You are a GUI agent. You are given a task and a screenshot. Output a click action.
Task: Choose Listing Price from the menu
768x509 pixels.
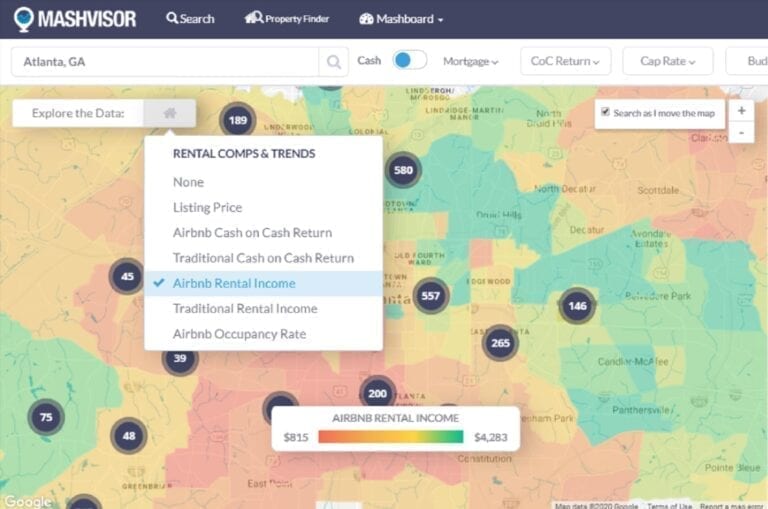coord(207,208)
